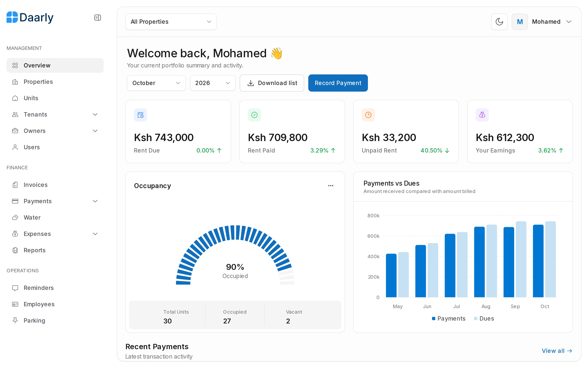
Task: Click the Invoices document icon in sidebar
Action: (15, 185)
